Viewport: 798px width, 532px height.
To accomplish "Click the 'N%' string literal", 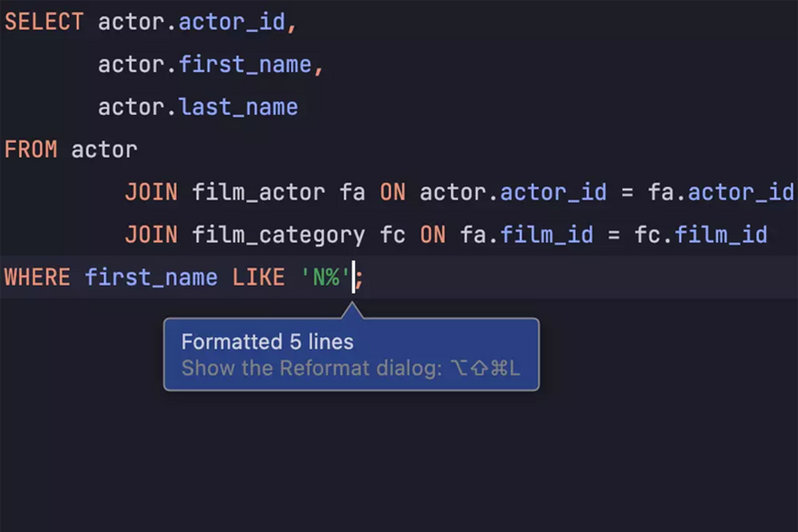I will pos(325,277).
